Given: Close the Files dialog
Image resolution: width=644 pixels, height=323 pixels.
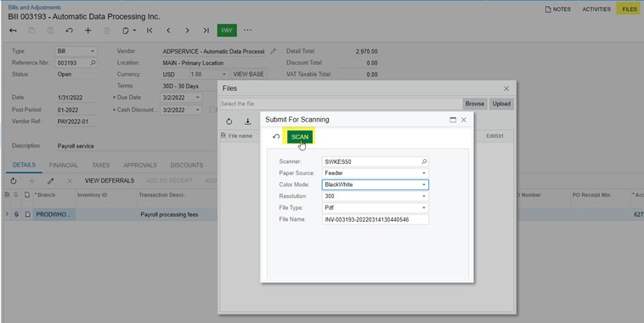Looking at the screenshot, I should [506, 88].
